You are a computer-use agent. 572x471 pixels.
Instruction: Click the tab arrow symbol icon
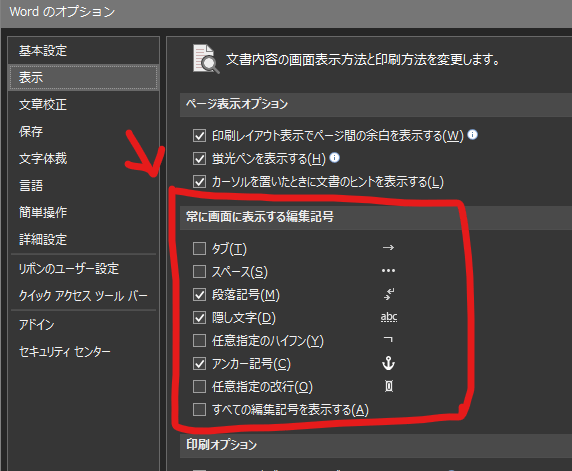[x=388, y=248]
